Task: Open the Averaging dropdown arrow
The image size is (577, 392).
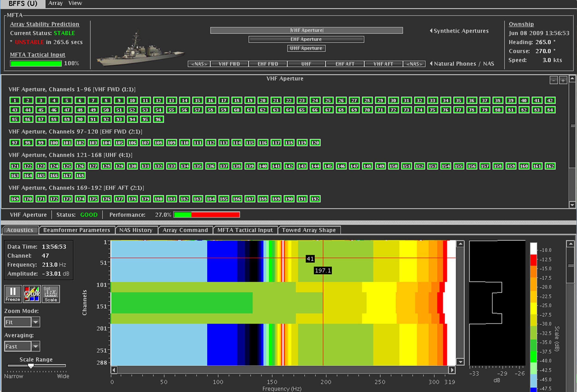Action: (36, 346)
